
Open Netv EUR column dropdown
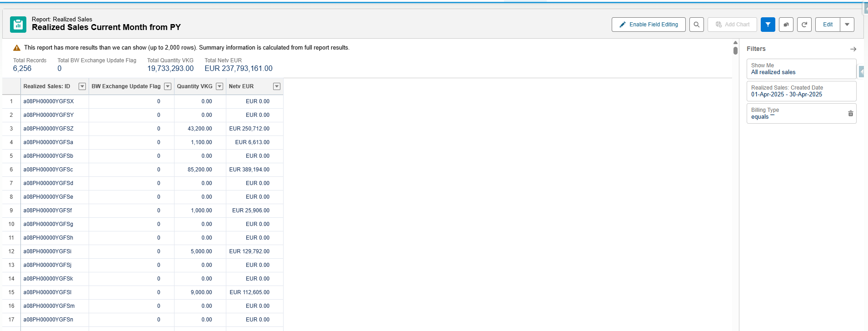point(276,86)
